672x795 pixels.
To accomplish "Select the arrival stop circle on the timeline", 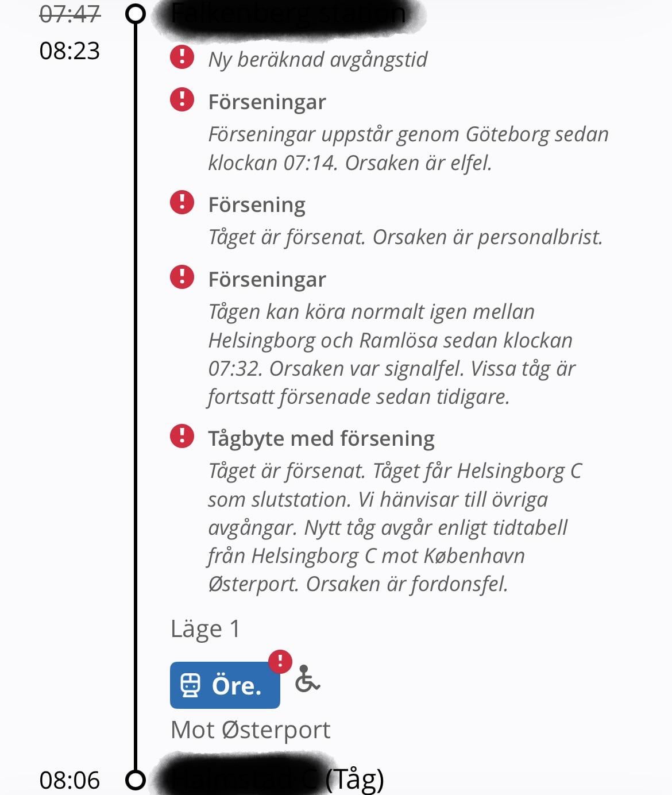I will point(136,780).
